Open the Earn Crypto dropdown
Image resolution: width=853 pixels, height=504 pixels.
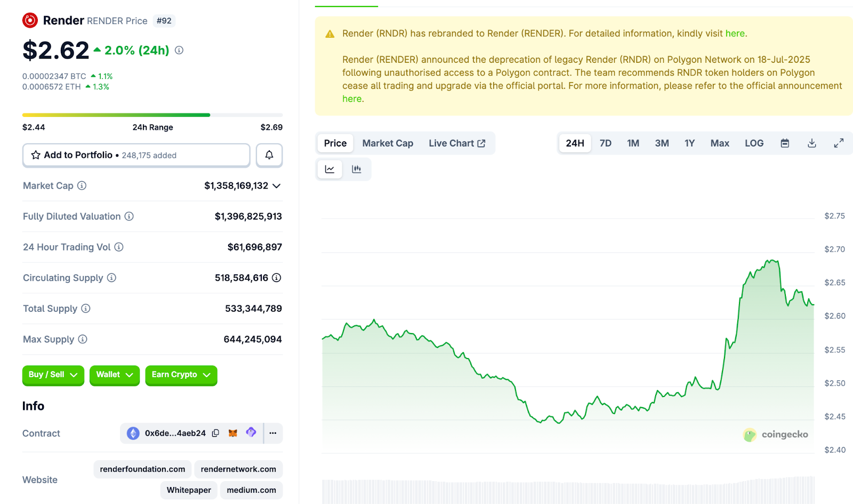pos(181,375)
